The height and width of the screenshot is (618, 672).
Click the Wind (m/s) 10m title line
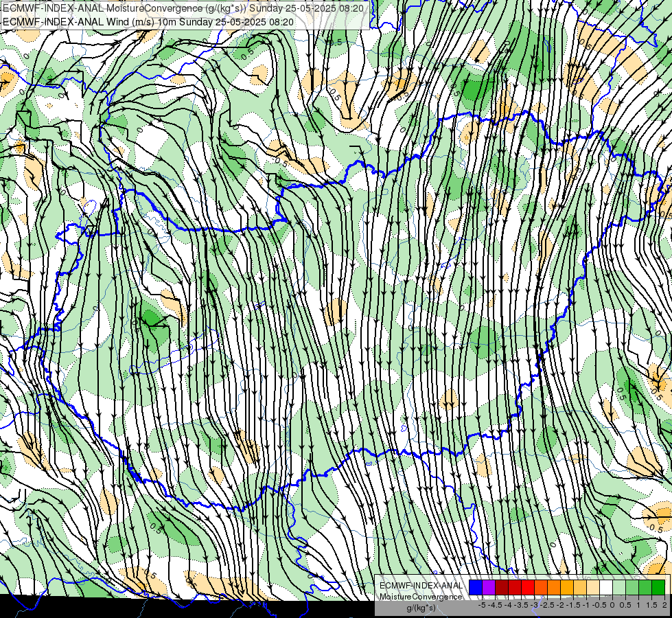(148, 22)
